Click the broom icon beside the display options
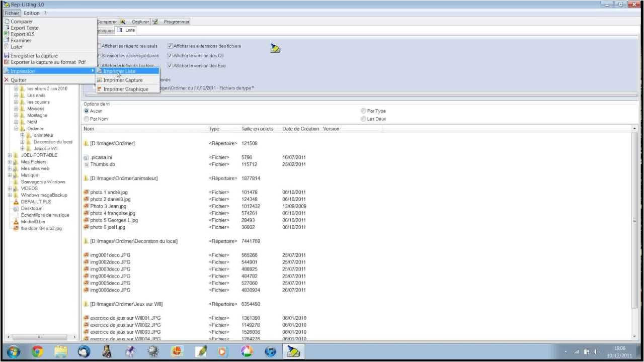This screenshot has width=644, height=362. coord(275,48)
